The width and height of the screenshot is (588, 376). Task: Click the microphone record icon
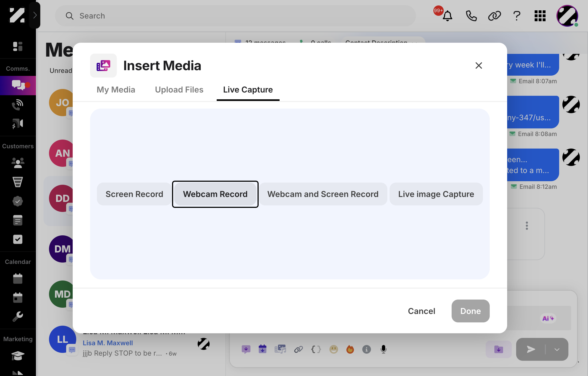(x=383, y=349)
